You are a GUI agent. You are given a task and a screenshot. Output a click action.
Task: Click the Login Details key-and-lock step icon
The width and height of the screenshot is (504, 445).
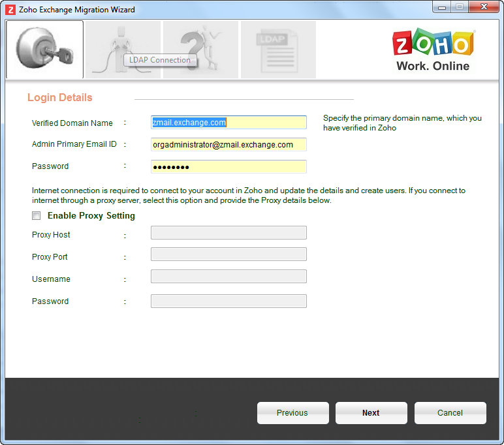tap(44, 50)
